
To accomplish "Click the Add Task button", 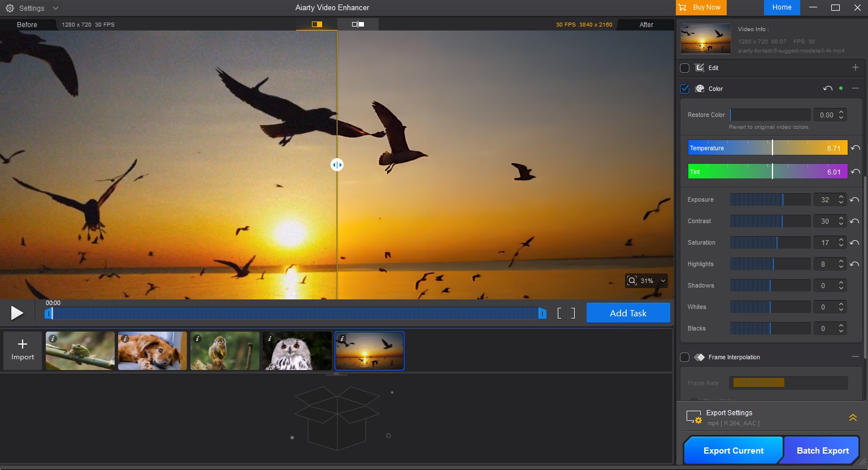I will (628, 313).
